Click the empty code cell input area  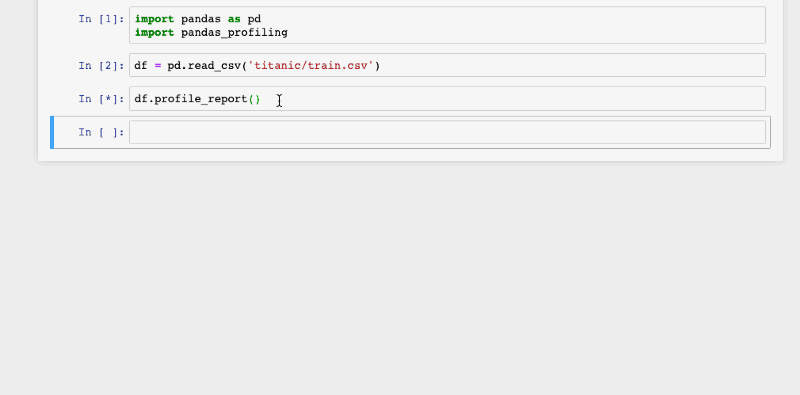[x=447, y=132]
